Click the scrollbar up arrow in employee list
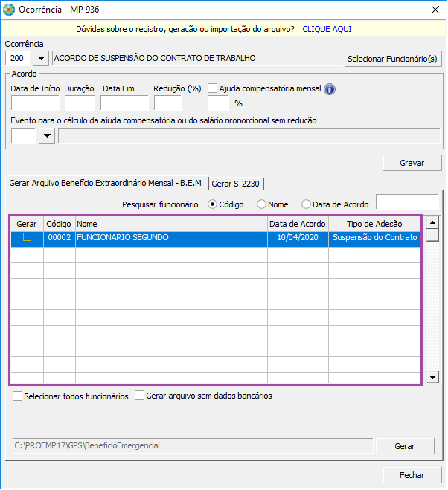448x490 pixels. click(x=432, y=223)
